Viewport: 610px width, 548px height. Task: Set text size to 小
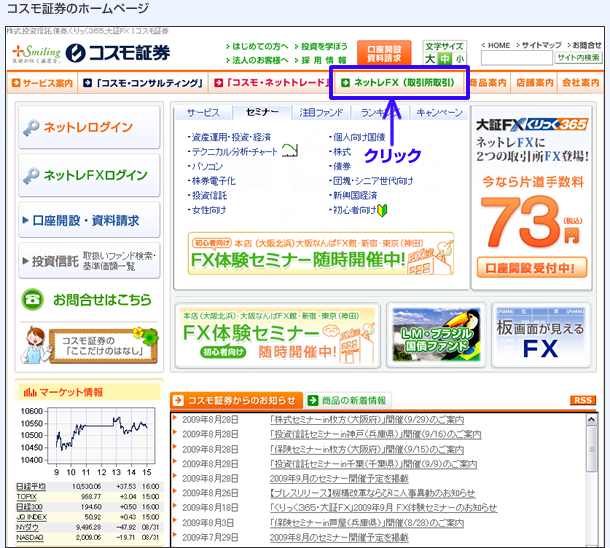tap(459, 59)
